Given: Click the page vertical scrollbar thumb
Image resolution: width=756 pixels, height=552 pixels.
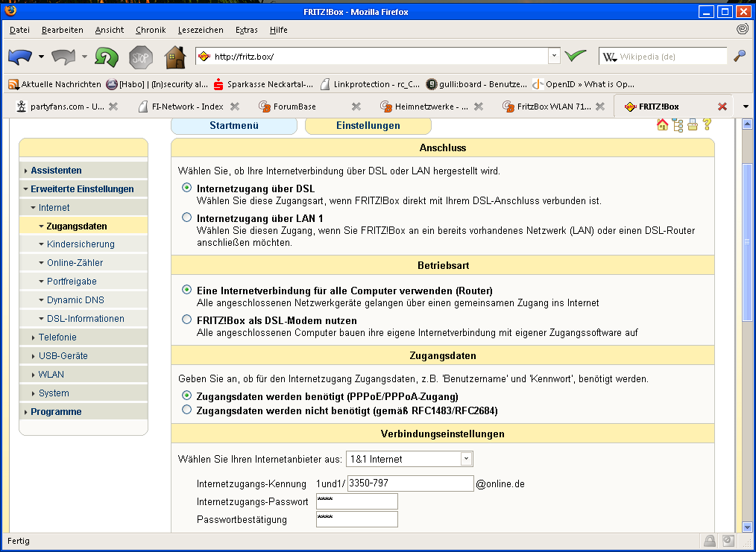Looking at the screenshot, I should click(x=747, y=242).
